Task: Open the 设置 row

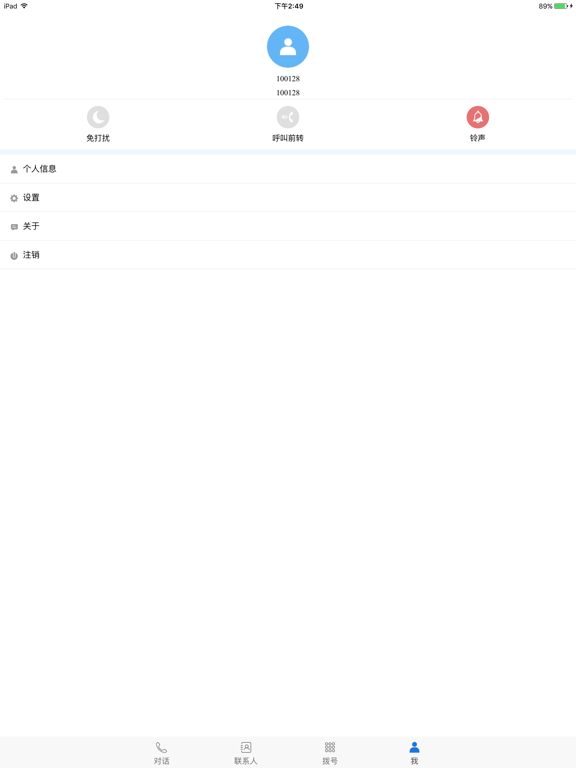Action: pos(288,198)
